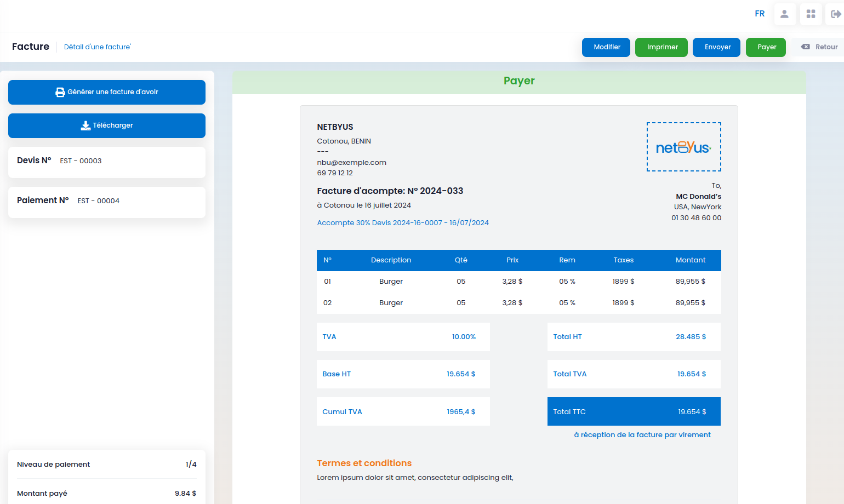
Task: Open Devis N° EST - 00003 card
Action: point(107,162)
